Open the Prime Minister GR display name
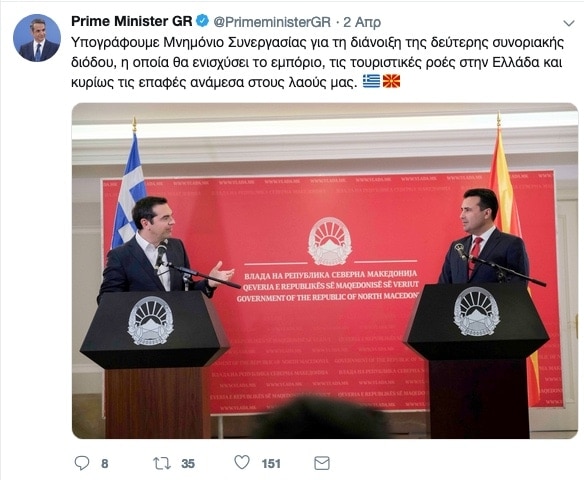The height and width of the screenshot is (480, 584). (x=131, y=21)
